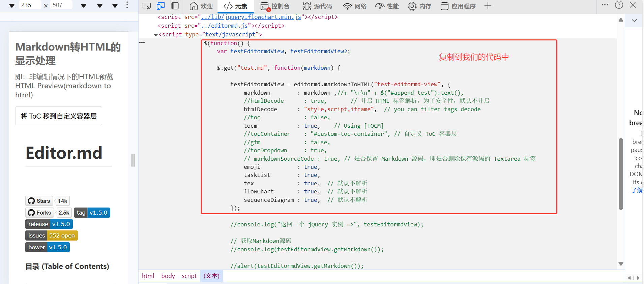This screenshot has height=284, width=644.
Task: Collapse the script type=text/javascript node
Action: (x=156, y=35)
